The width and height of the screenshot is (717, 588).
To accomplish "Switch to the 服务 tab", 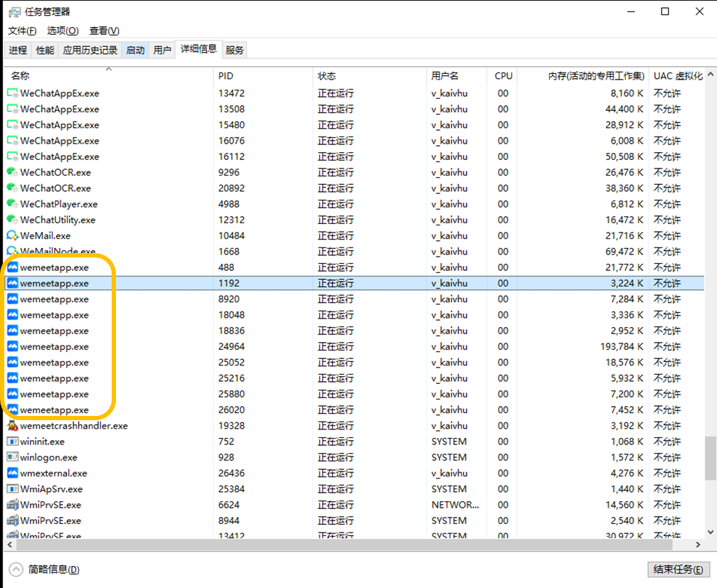I will pyautogui.click(x=235, y=50).
